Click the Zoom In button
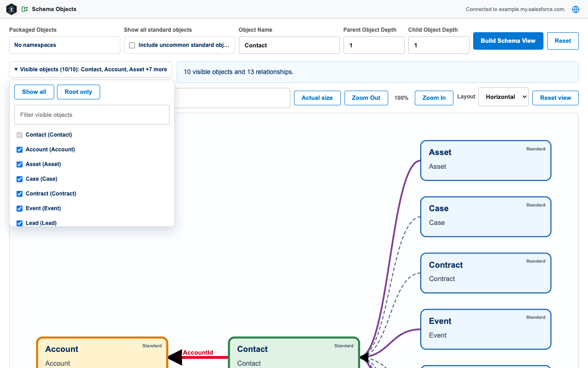 (x=434, y=98)
